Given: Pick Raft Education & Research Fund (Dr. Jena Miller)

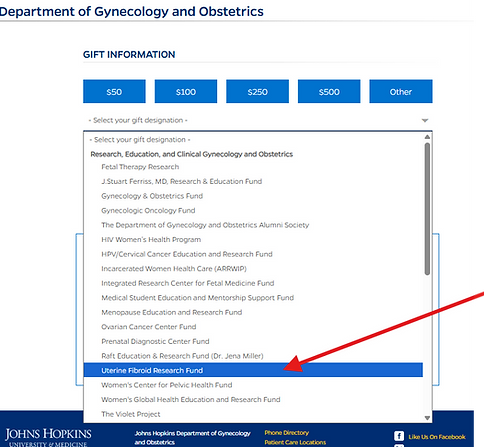Looking at the screenshot, I should point(253,356).
